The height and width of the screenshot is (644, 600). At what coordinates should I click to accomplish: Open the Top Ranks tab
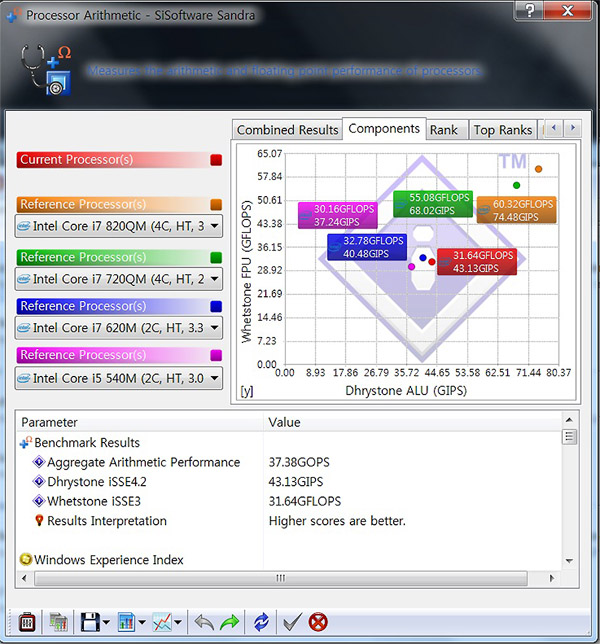pos(503,130)
